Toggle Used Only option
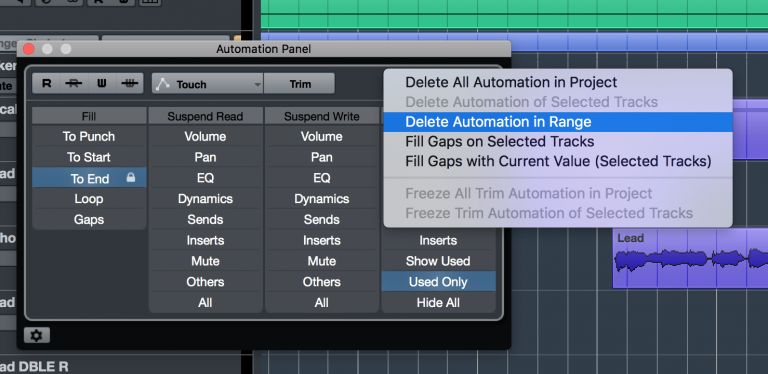Screen dimensions: 768x374 click(438, 282)
